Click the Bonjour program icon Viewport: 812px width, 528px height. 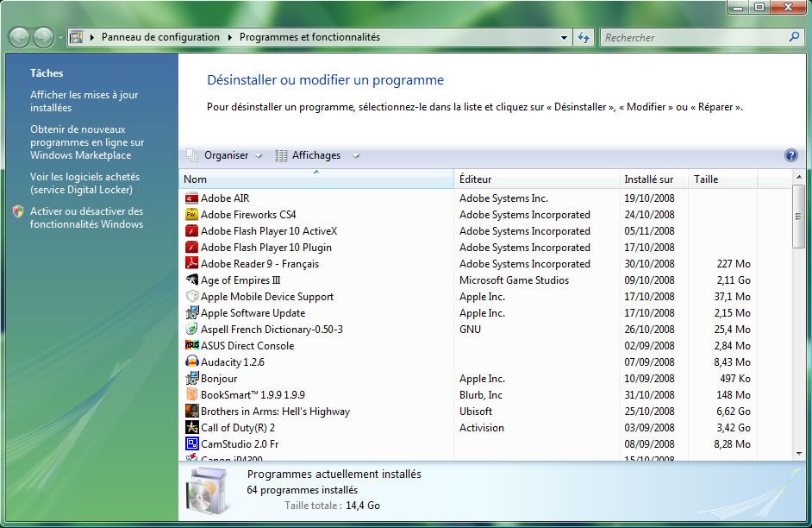pos(191,378)
